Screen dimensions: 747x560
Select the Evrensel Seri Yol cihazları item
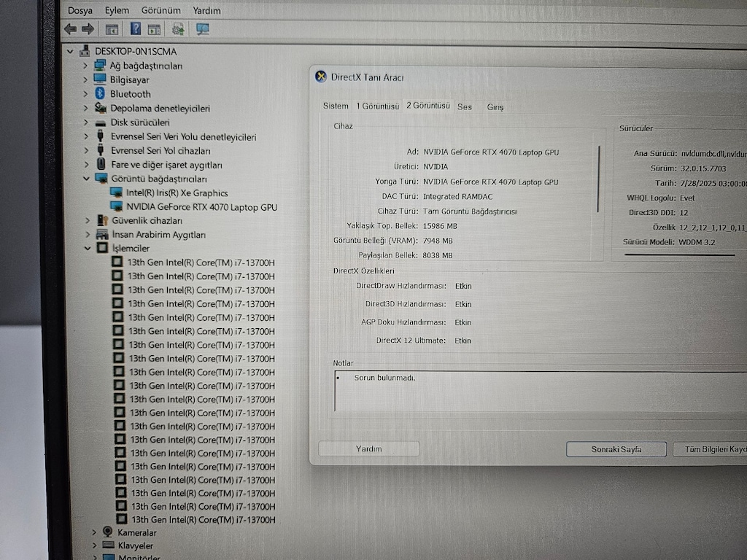point(160,150)
